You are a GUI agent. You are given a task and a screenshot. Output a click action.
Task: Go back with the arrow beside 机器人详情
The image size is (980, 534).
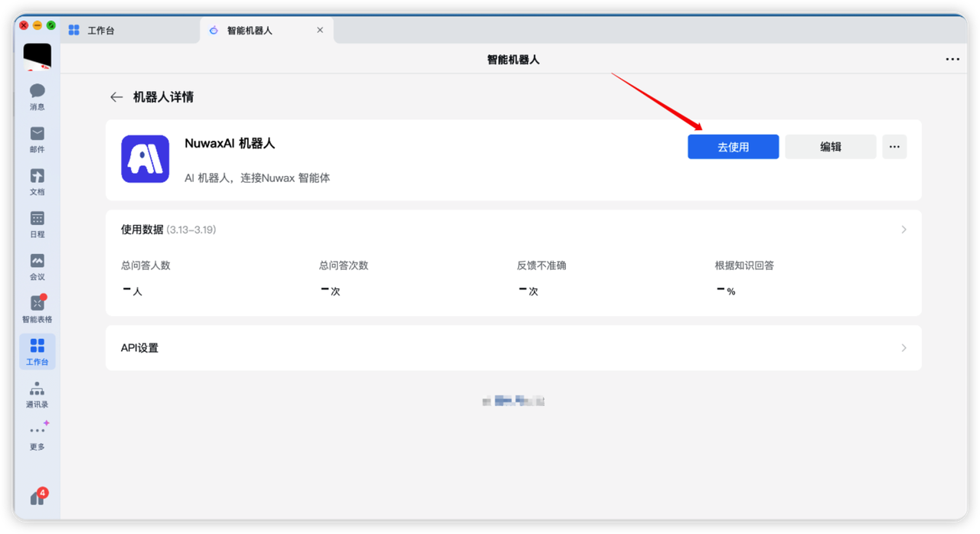coord(116,97)
